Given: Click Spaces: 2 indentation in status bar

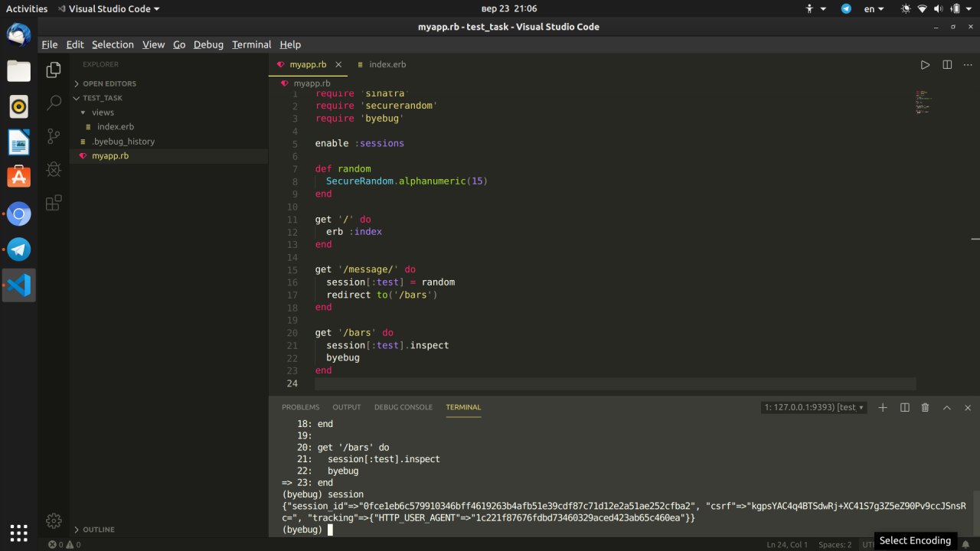Looking at the screenshot, I should pos(835,544).
